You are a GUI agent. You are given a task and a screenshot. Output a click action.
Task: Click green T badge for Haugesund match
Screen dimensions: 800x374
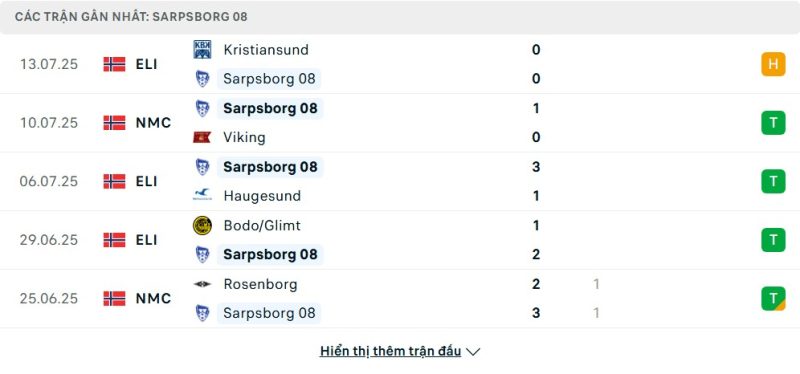(x=773, y=181)
